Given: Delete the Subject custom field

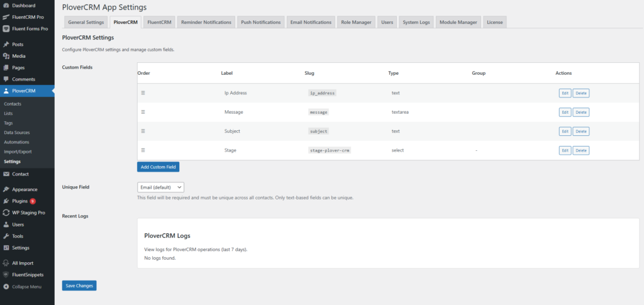Looking at the screenshot, I should [580, 131].
